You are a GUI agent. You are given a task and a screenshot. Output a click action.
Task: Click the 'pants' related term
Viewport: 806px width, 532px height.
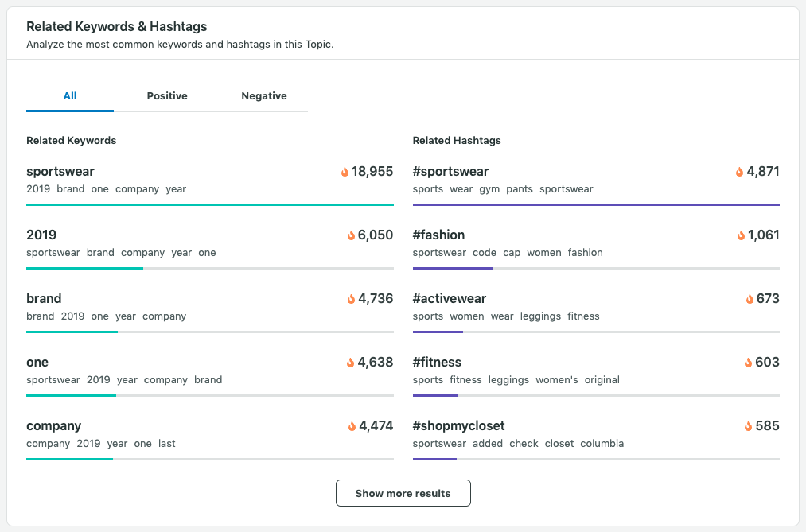point(520,189)
